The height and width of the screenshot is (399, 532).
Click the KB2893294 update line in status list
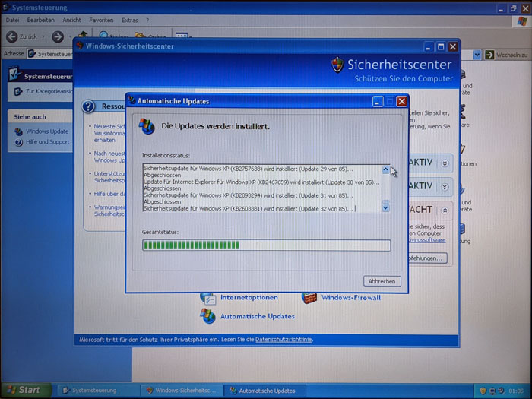point(249,195)
